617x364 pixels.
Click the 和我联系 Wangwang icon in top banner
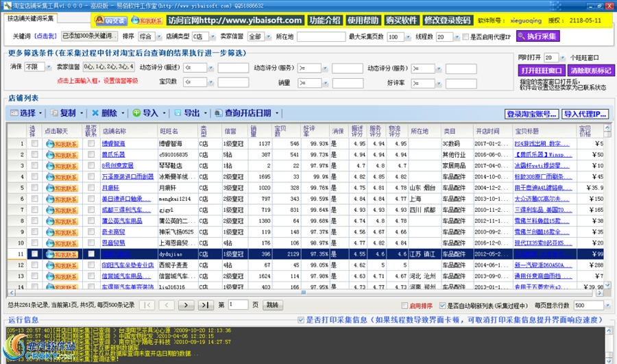coord(147,20)
